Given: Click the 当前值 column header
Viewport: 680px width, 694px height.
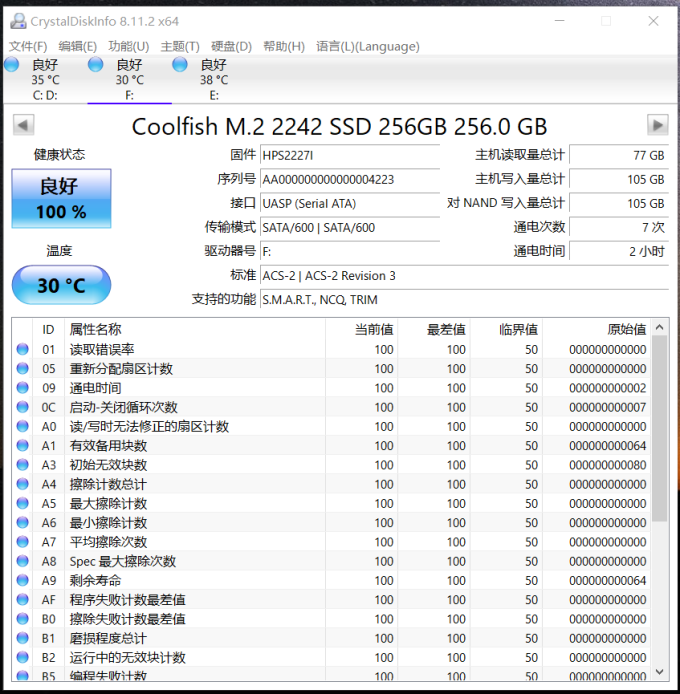Looking at the screenshot, I should click(362, 329).
